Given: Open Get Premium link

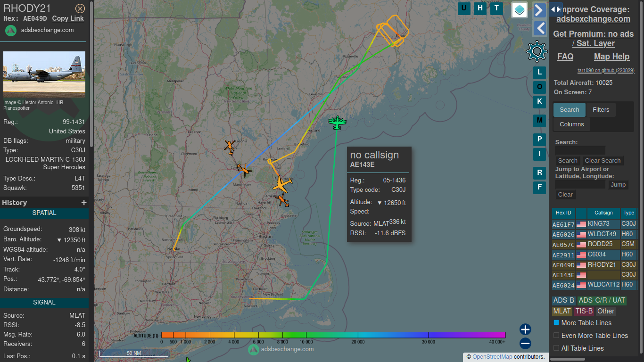Looking at the screenshot, I should (x=594, y=39).
